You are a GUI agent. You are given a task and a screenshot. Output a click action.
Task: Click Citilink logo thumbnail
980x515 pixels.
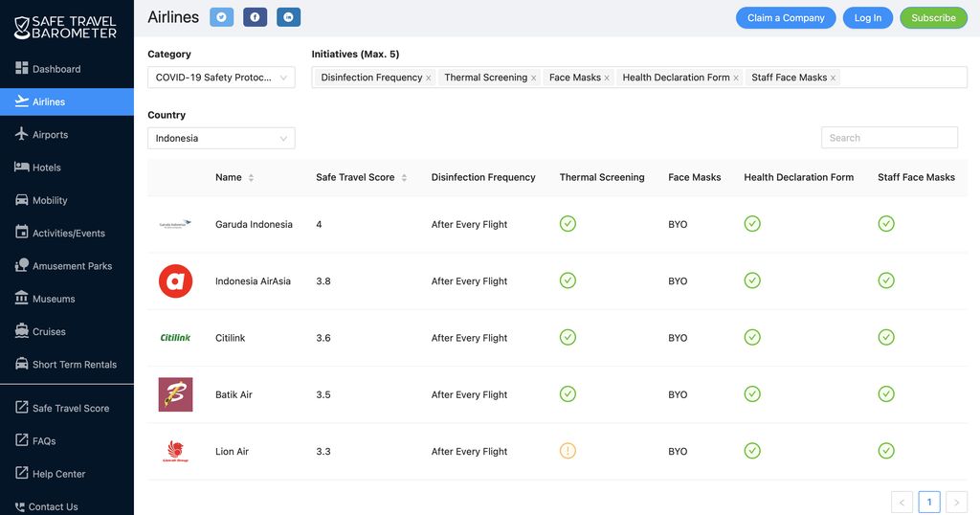click(175, 338)
